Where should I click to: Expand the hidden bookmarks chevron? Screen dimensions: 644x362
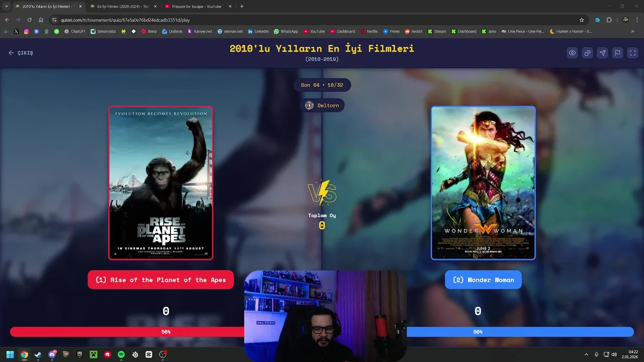point(632,31)
